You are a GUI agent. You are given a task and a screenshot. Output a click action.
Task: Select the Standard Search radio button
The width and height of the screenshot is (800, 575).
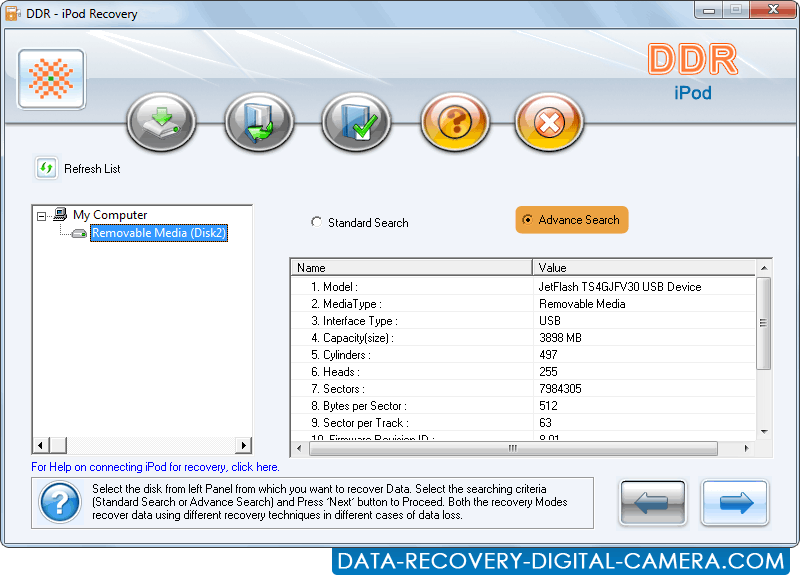316,222
